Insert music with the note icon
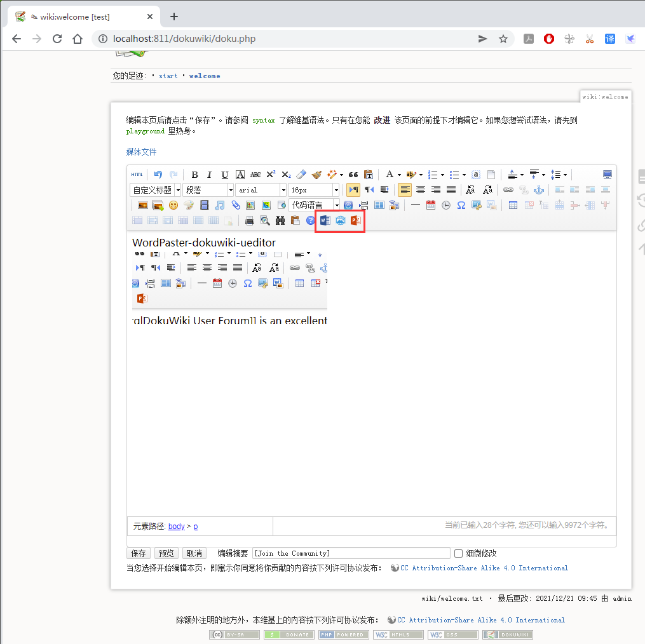This screenshot has width=645, height=644. click(220, 205)
